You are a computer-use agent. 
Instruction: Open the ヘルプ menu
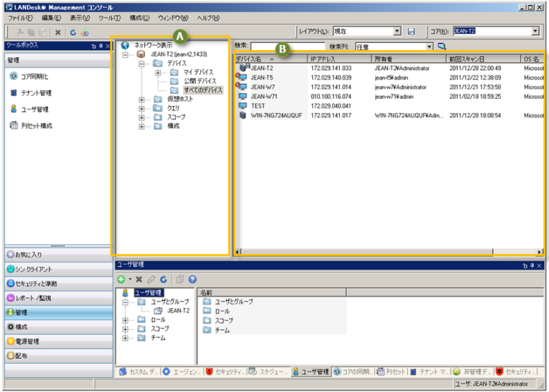(208, 18)
